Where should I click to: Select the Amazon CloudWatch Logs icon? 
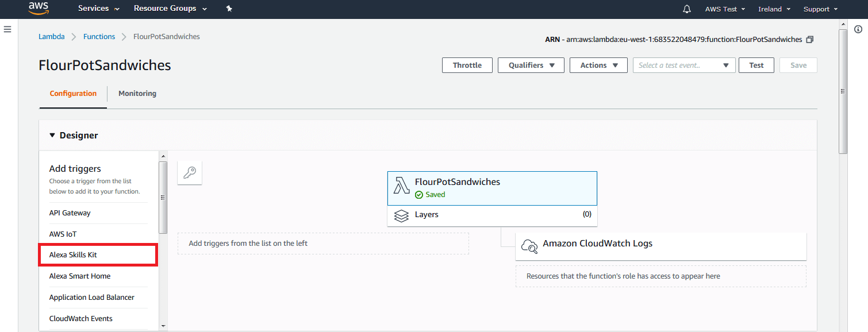pyautogui.click(x=529, y=246)
